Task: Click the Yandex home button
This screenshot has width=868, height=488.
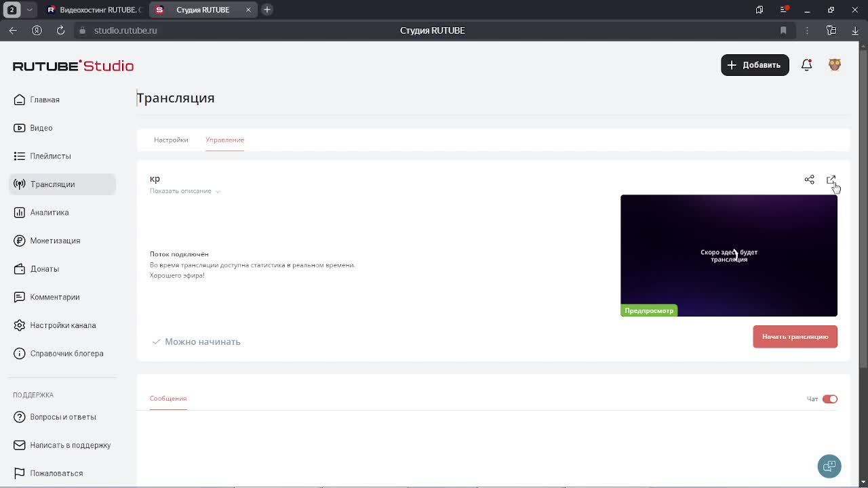Action: click(37, 30)
